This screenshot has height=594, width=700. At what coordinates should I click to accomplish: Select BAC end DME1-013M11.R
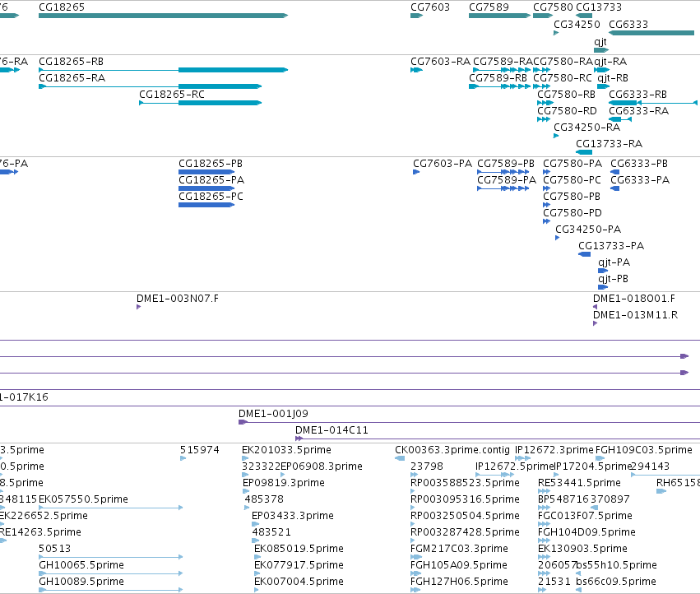point(595,324)
